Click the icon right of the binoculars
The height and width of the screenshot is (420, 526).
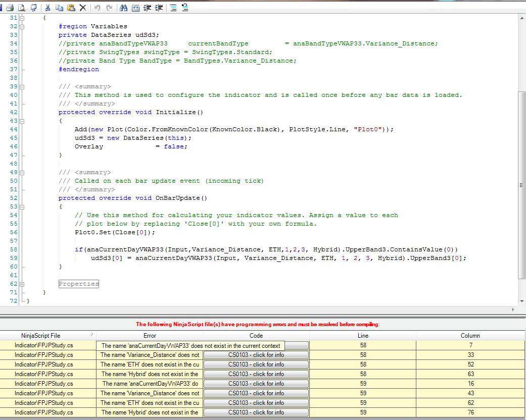(x=135, y=8)
